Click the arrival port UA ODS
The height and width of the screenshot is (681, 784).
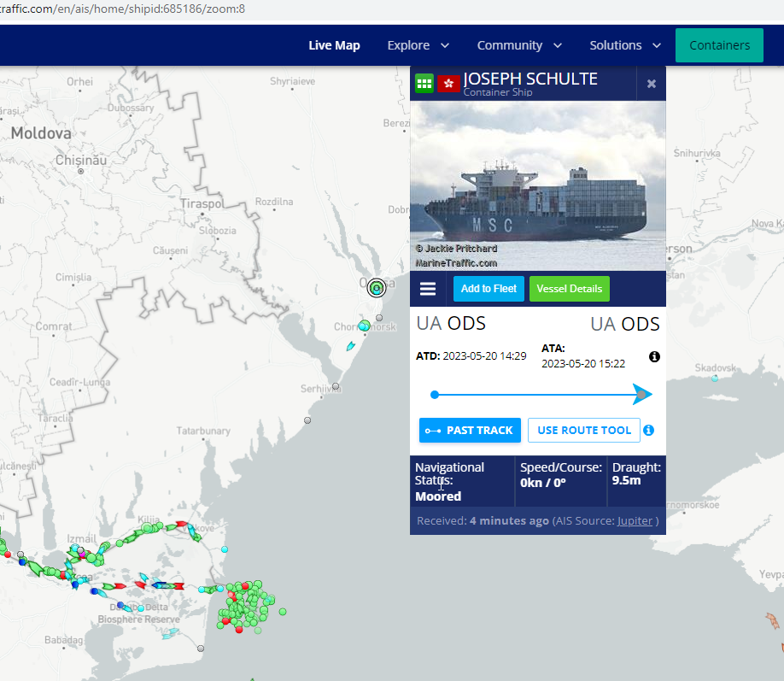click(x=624, y=324)
